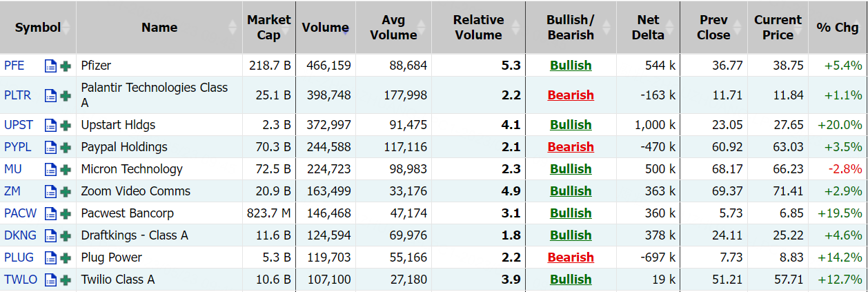Open the document icon for PYPL

coord(50,148)
